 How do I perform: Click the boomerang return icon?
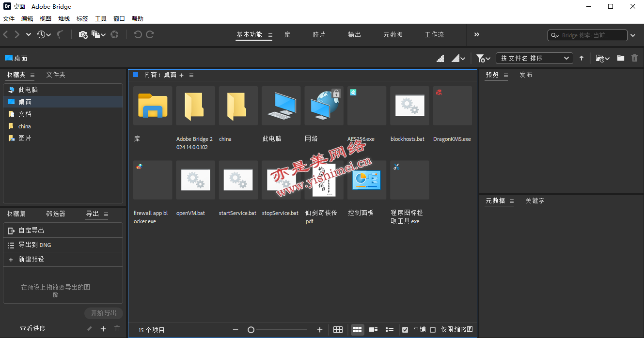60,34
